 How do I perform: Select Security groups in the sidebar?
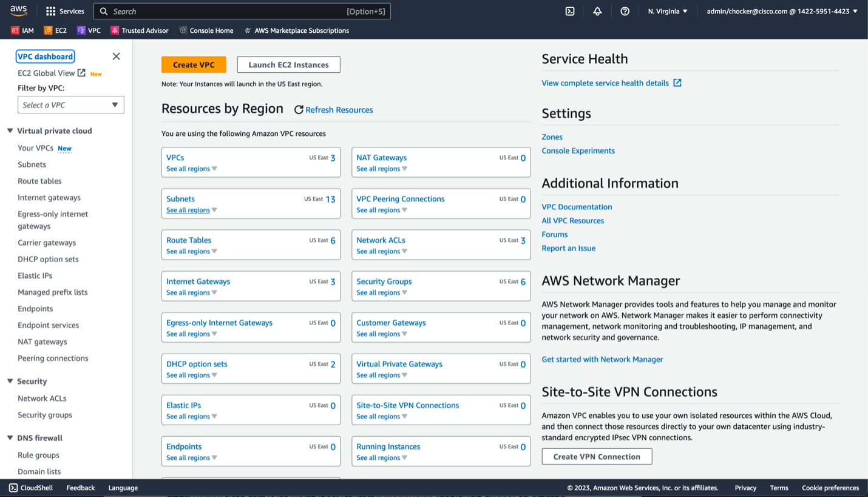45,415
